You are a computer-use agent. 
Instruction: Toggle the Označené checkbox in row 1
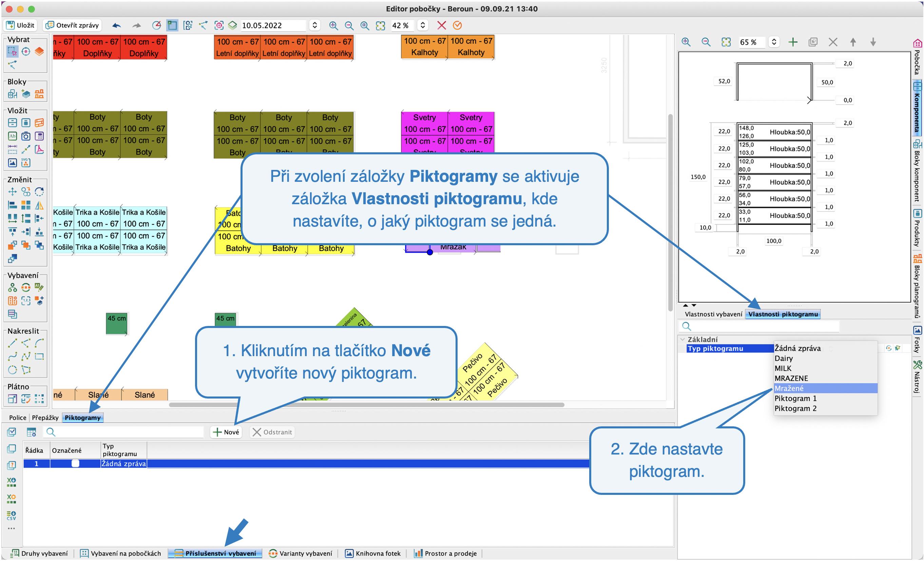75,464
